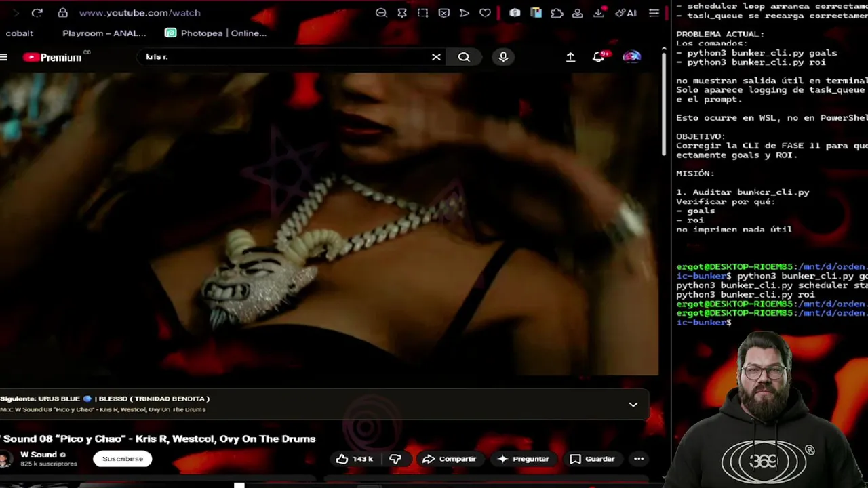Screen dimensions: 868x488
Task: Click the Siguiente URUS BLUE next video text
Action: [104, 399]
